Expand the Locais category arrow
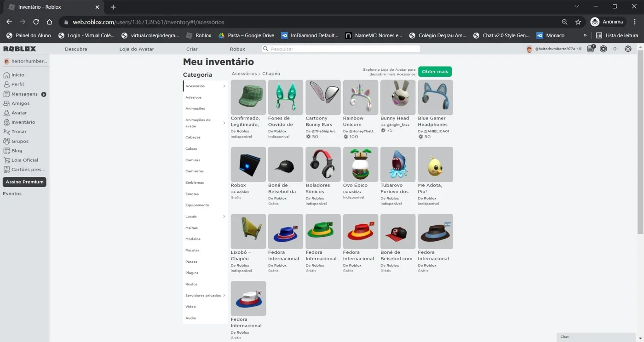Viewport: 644px width, 342px height. pos(224,217)
